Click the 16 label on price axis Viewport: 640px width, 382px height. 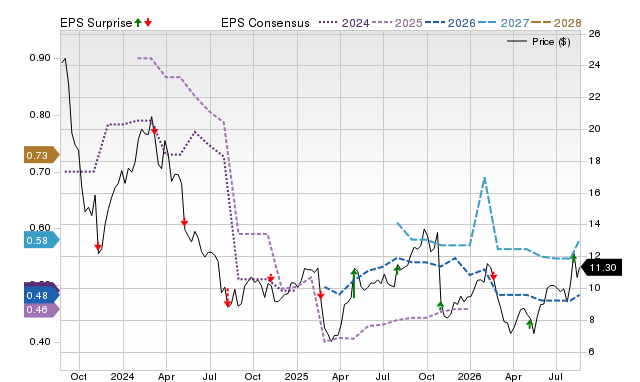[594, 193]
